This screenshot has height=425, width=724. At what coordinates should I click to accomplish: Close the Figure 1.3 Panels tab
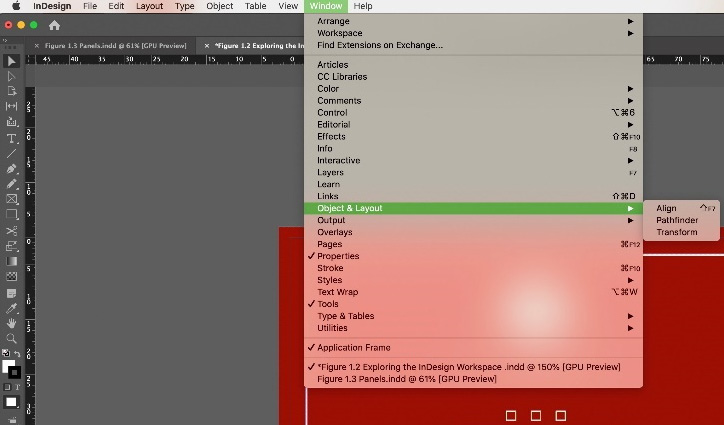[36, 46]
